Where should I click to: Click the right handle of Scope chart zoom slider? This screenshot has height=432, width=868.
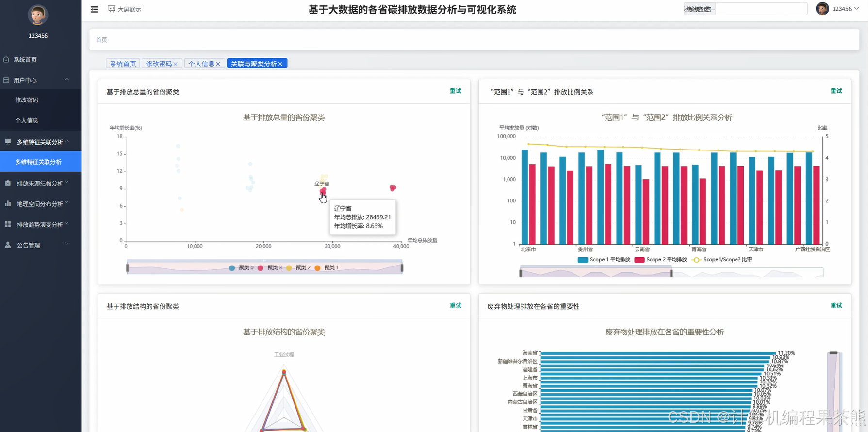tap(671, 273)
